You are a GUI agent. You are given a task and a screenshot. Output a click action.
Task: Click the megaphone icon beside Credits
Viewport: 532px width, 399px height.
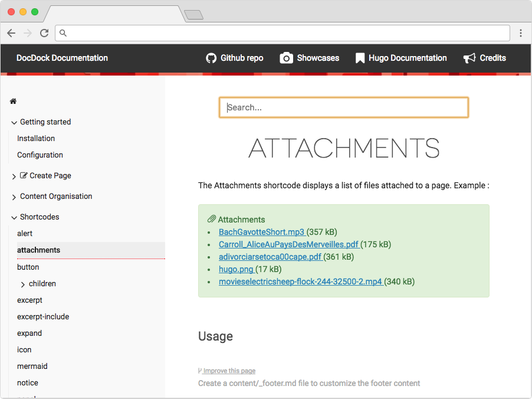pyautogui.click(x=469, y=58)
